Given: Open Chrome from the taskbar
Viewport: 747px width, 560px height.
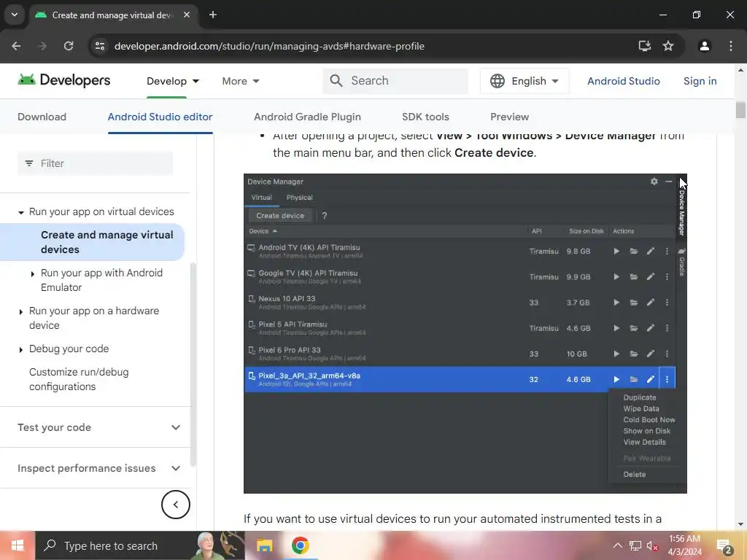Looking at the screenshot, I should (x=300, y=545).
